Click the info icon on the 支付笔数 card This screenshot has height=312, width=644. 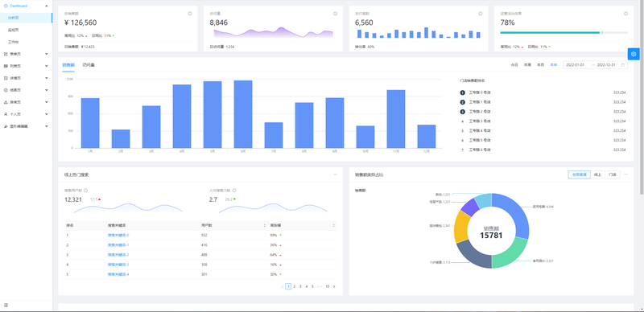480,14
